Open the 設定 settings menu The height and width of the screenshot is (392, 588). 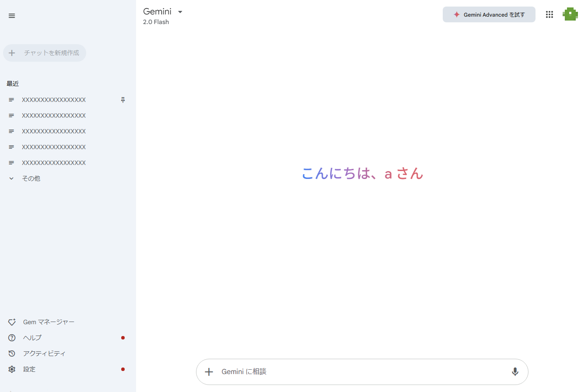point(29,369)
